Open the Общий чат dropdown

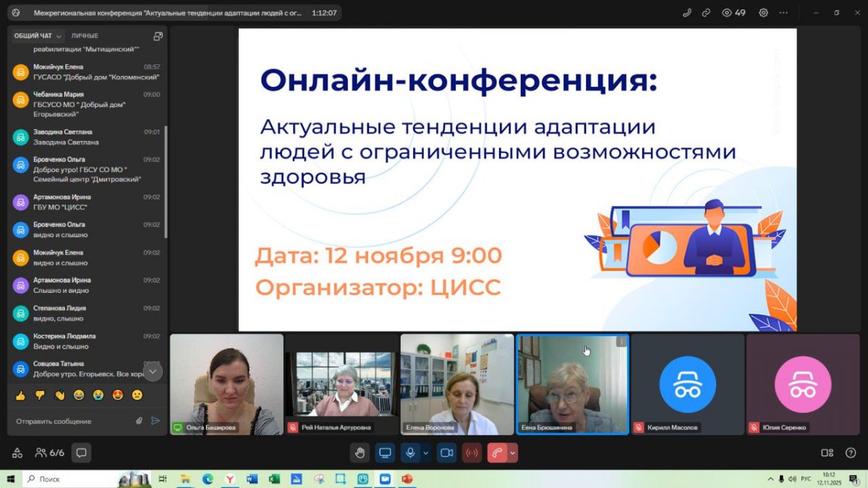38,36
